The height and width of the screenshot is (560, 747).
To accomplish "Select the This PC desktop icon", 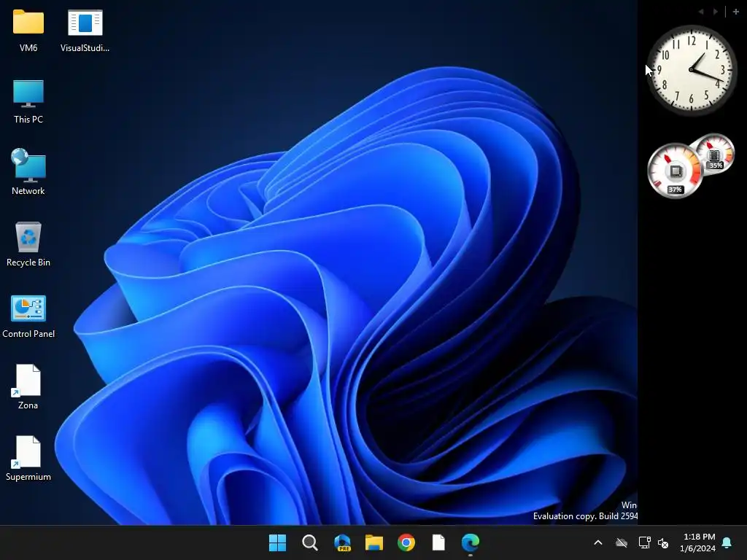I will click(28, 101).
